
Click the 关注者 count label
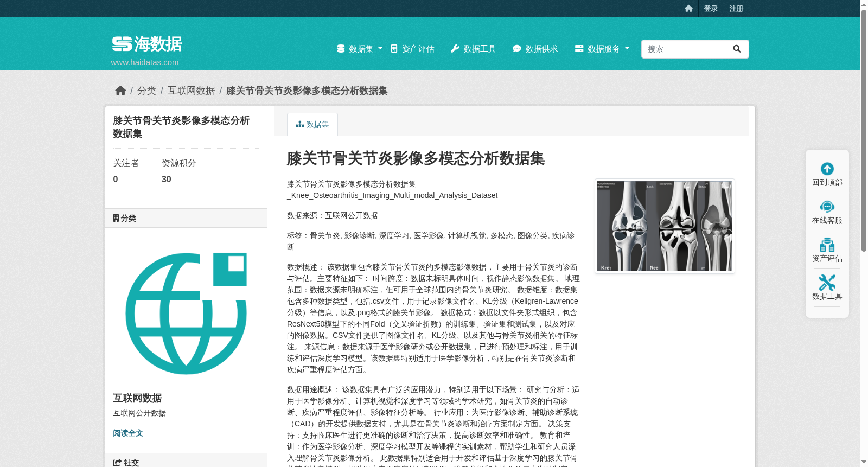(x=126, y=163)
